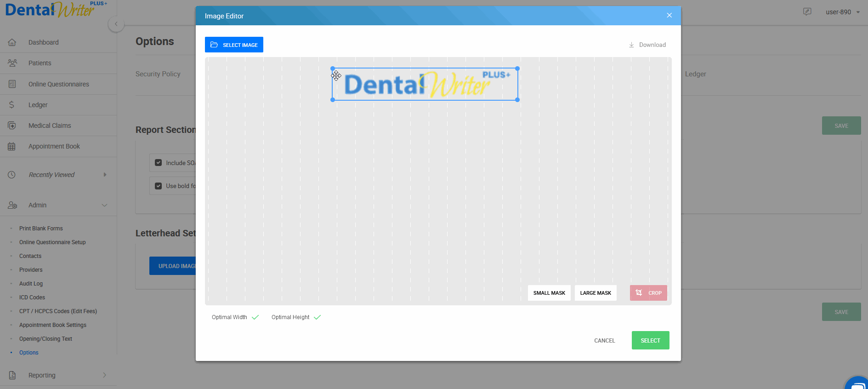Confirm with the green Select button
Viewport: 868px width, 389px height.
click(650, 340)
